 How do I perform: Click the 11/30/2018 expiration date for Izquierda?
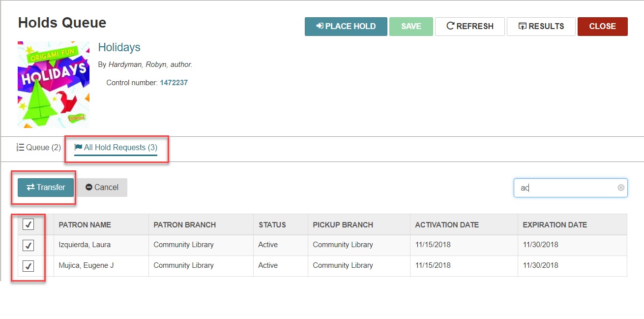[540, 245]
